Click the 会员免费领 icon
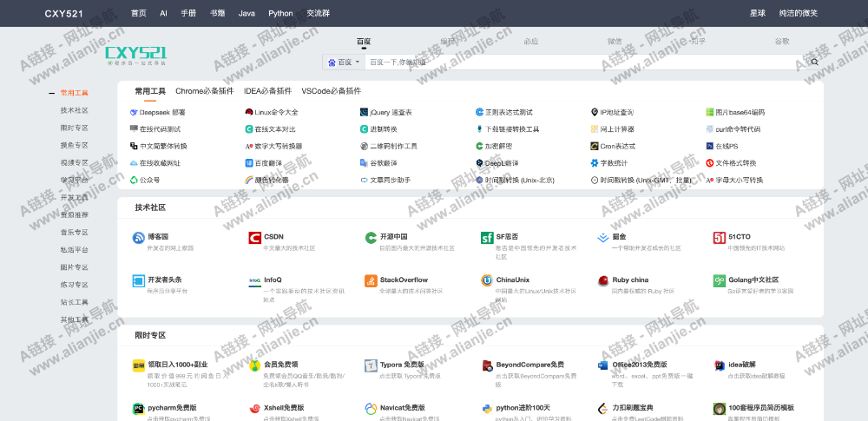Screen dimensions: 868x421 254,365
